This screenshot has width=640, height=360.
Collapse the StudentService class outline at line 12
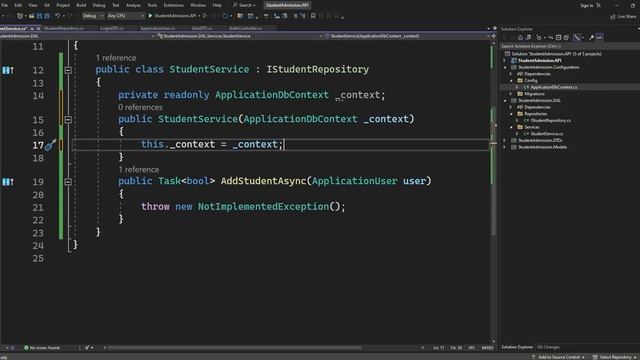(68, 70)
